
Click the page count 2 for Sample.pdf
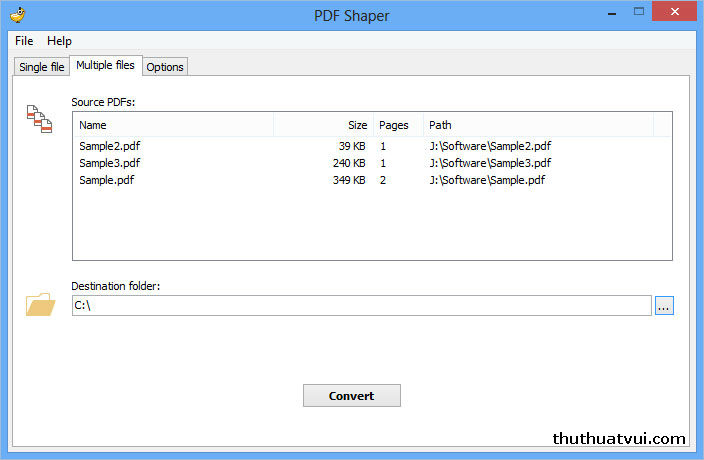tap(383, 180)
